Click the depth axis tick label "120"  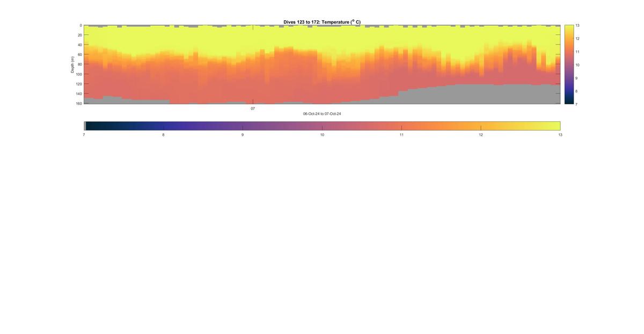click(78, 84)
